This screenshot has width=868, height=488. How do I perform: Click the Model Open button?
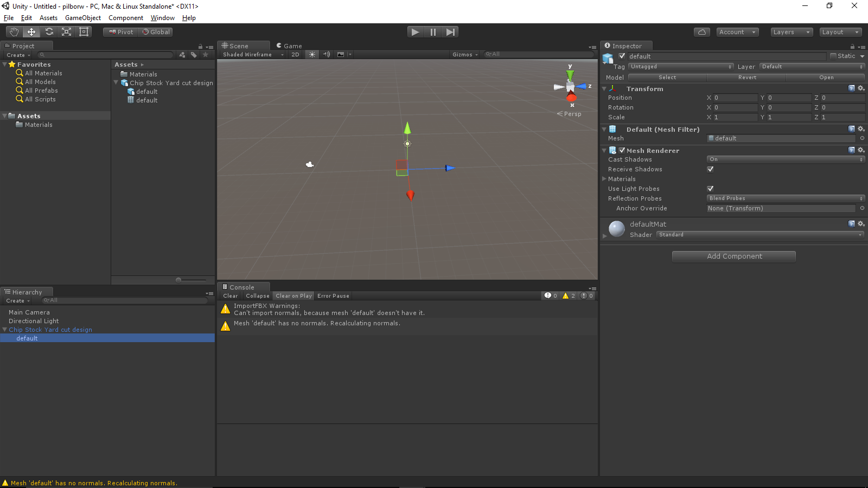click(x=826, y=78)
